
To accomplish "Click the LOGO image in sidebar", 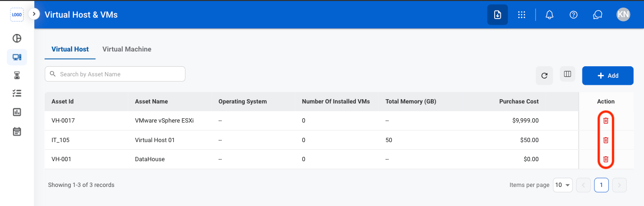I will pos(17,14).
